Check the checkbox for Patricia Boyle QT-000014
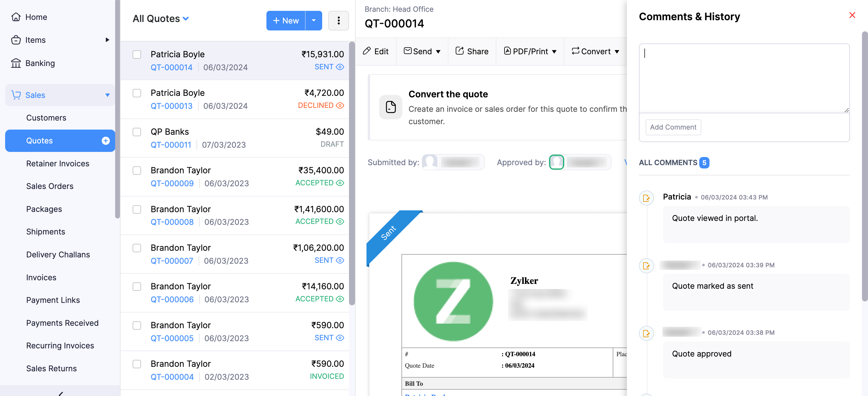 click(x=137, y=54)
